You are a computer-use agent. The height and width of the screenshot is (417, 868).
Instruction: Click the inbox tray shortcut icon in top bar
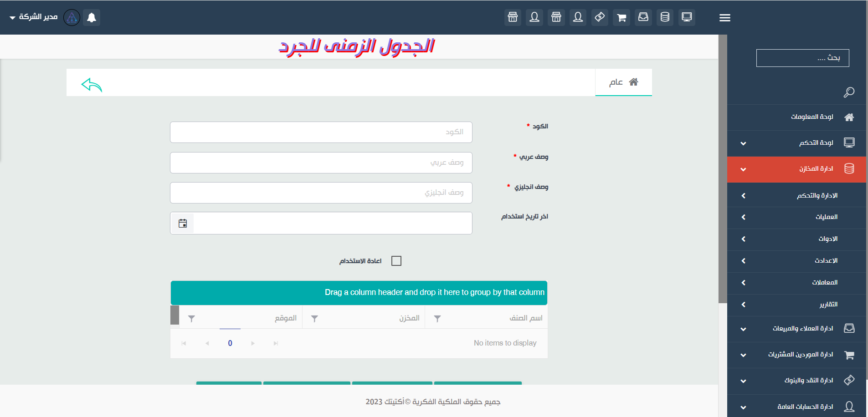[643, 17]
